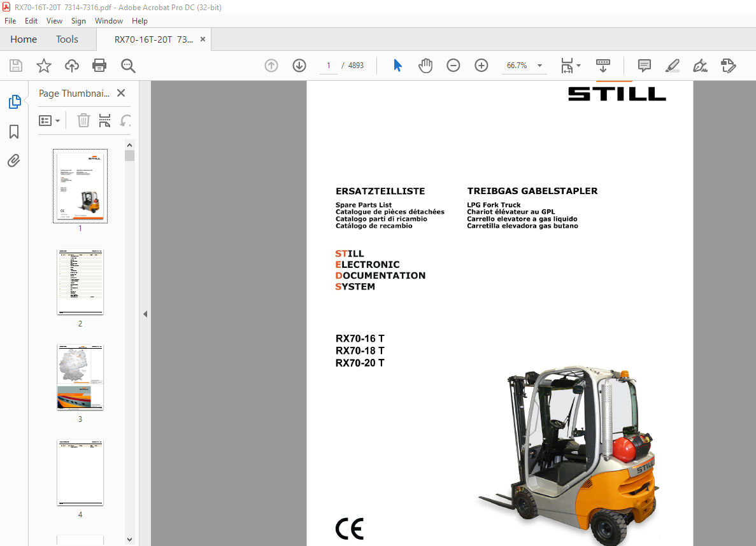Click the total pages 4893 label
This screenshot has height=546, width=756.
tap(356, 66)
